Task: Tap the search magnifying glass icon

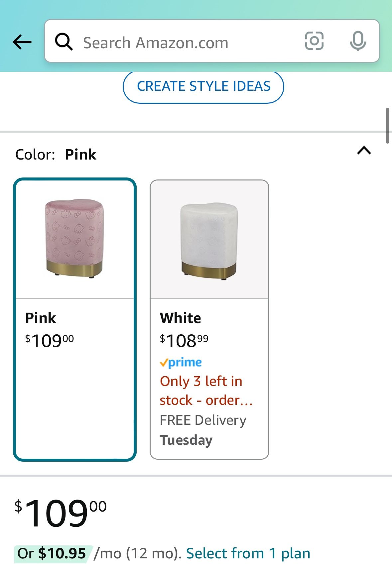Action: [64, 42]
